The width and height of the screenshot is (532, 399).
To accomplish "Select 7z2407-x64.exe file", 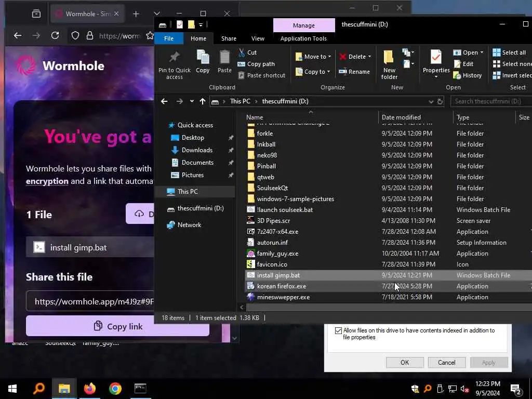I will click(277, 232).
